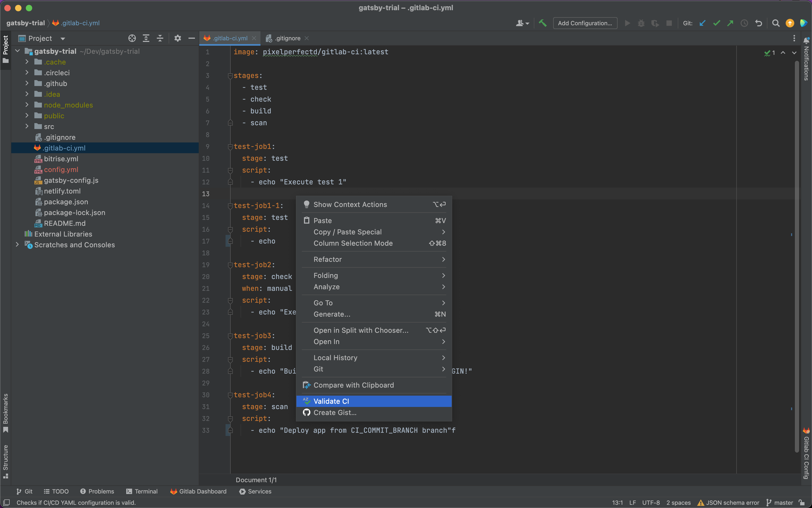812x508 pixels.
Task: Click the IDE update orange arrow icon
Action: (x=790, y=23)
